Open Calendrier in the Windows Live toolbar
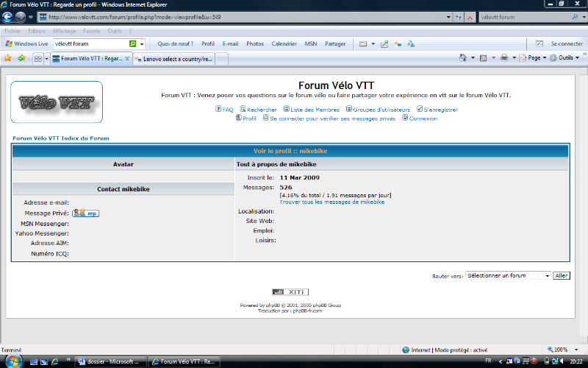Viewport: 588px width, 368px height. click(x=284, y=43)
